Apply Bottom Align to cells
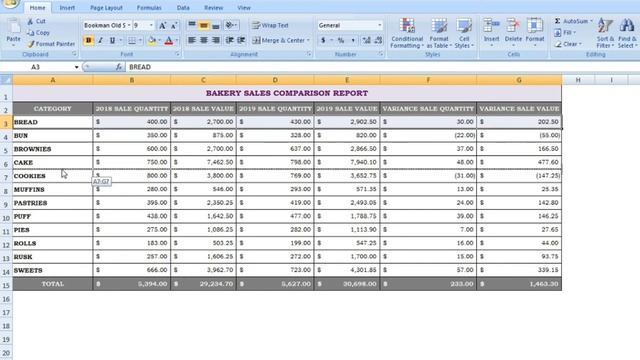The image size is (640, 360). point(216,25)
